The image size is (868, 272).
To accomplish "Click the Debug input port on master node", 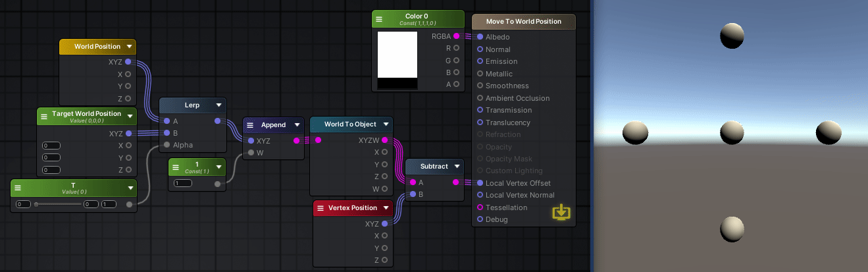I will point(480,219).
